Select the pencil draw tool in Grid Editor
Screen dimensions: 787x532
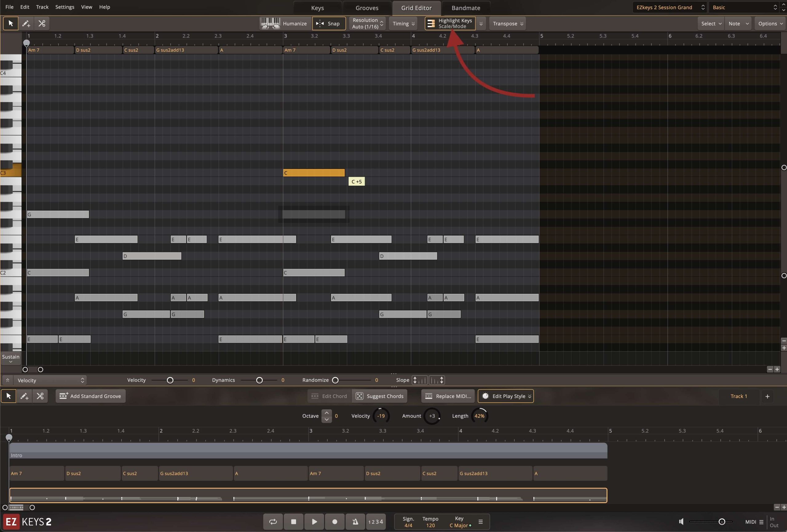[26, 23]
